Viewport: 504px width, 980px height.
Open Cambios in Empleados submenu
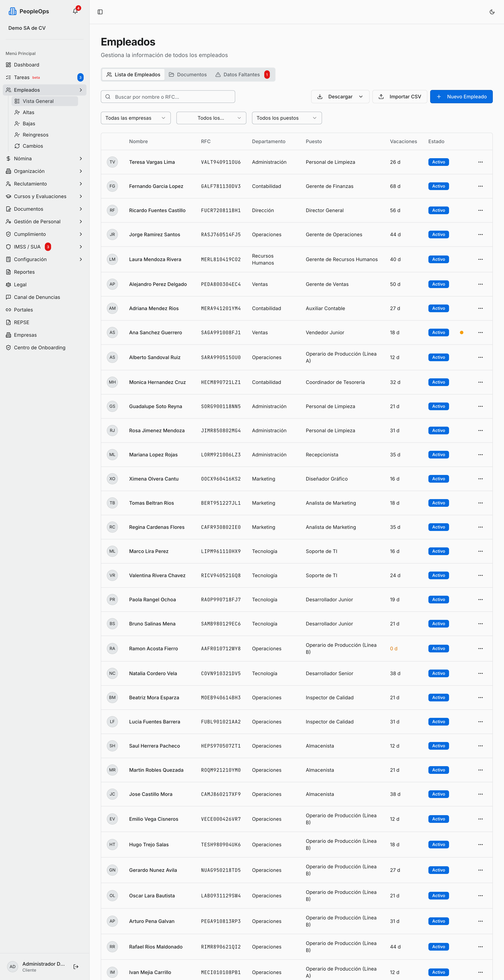pyautogui.click(x=45, y=146)
